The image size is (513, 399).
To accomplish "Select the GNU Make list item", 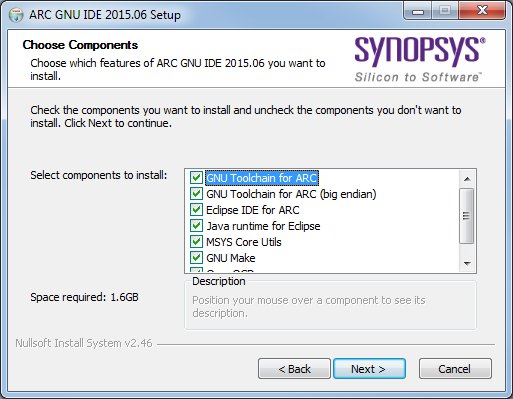I will tap(231, 258).
